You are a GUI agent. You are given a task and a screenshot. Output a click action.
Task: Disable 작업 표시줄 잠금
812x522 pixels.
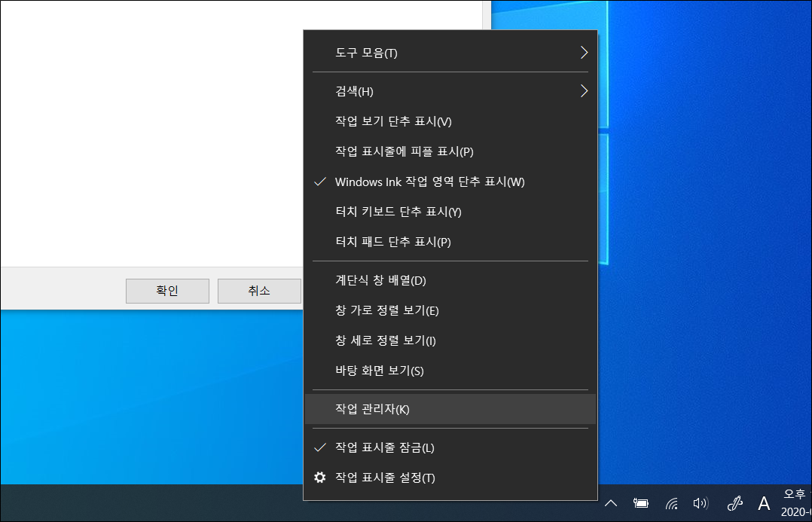tap(386, 446)
